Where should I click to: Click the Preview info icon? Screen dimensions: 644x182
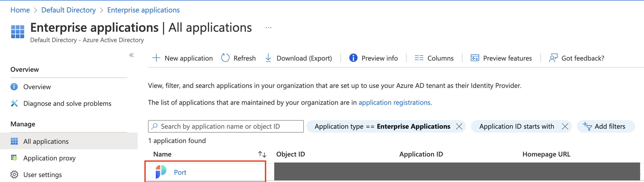coord(353,58)
